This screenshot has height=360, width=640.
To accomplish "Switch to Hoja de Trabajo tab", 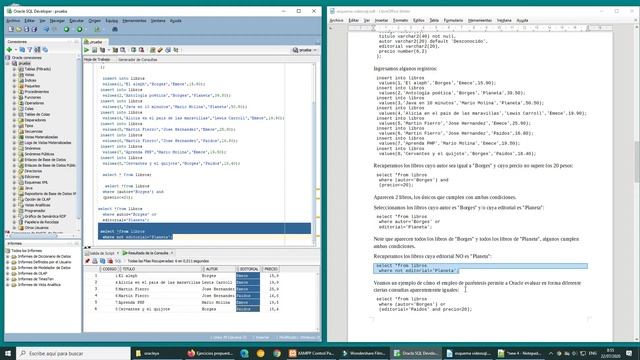I will [x=97, y=60].
